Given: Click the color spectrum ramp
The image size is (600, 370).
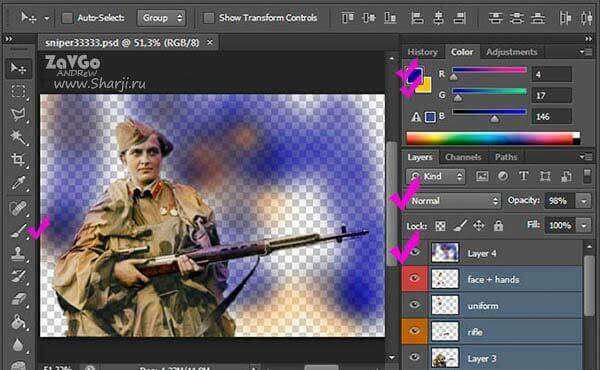Looking at the screenshot, I should [493, 138].
